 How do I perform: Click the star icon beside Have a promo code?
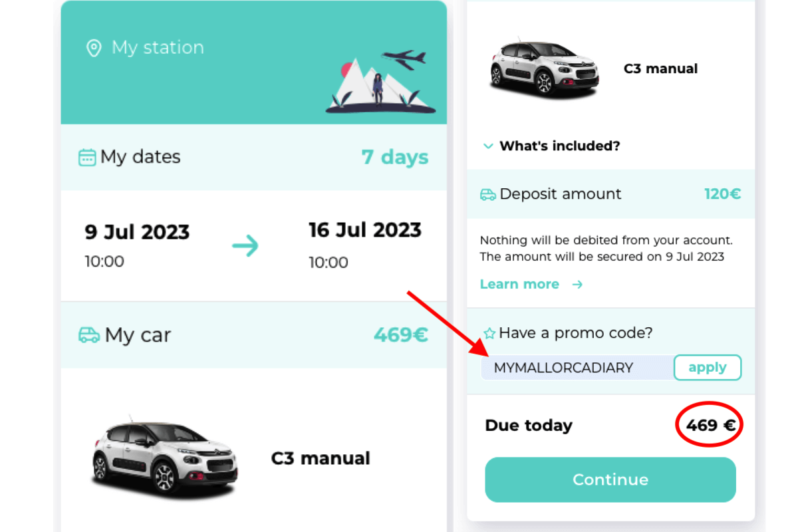pyautogui.click(x=489, y=333)
